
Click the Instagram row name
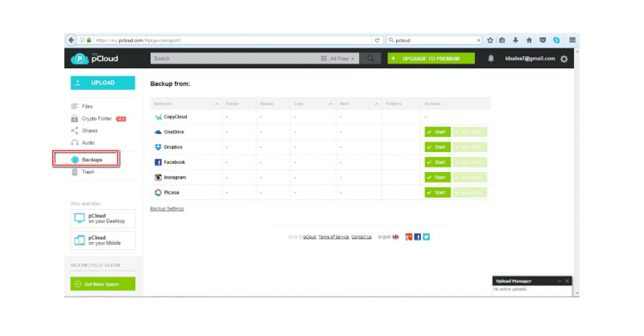pos(175,177)
